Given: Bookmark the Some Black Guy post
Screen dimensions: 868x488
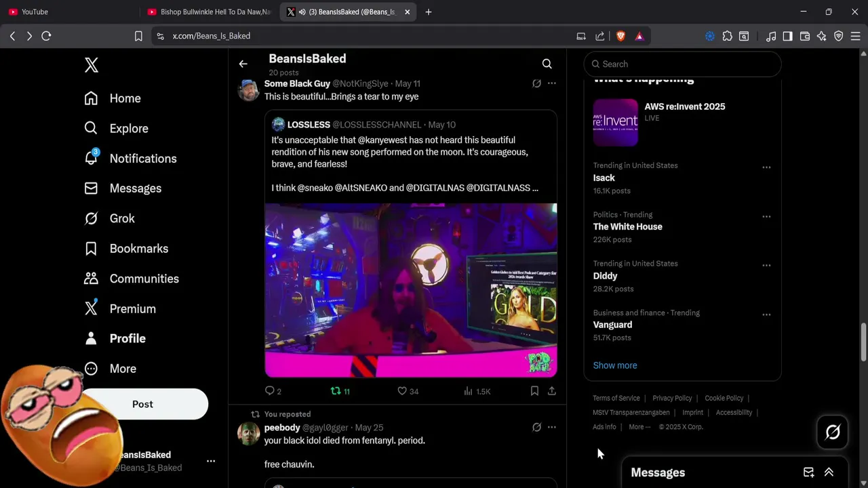Looking at the screenshot, I should 534,391.
